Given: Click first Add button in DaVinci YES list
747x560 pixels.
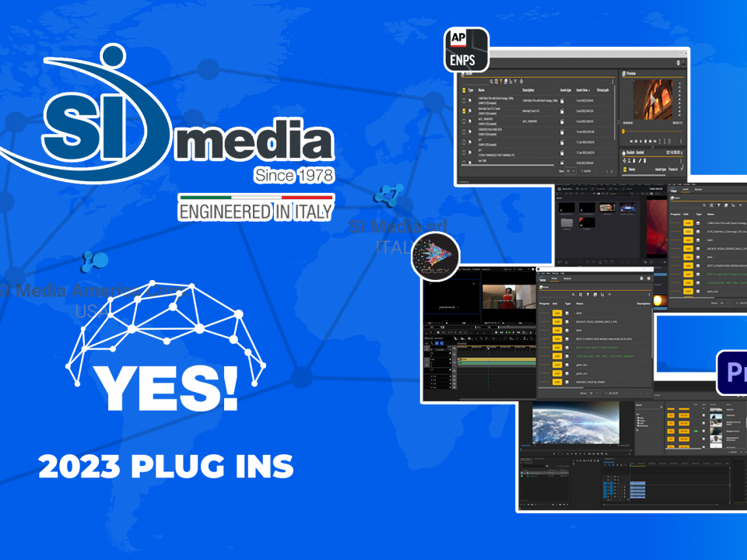Looking at the screenshot, I should [x=689, y=223].
